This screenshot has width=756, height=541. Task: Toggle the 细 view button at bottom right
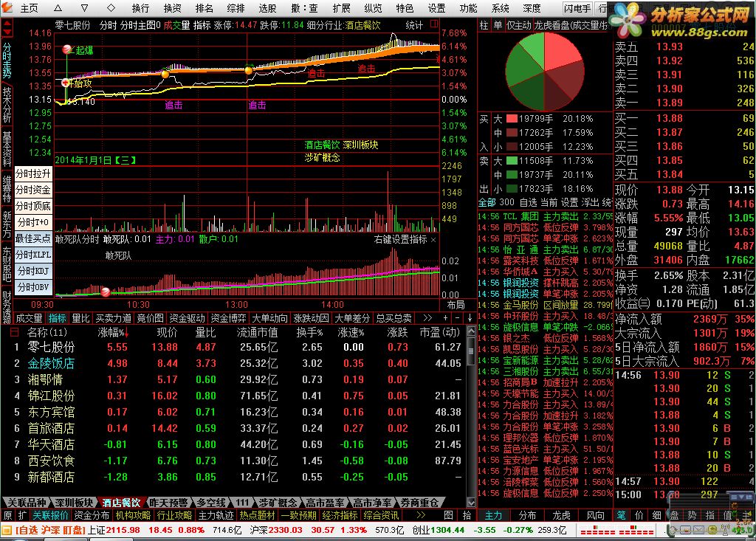(x=656, y=515)
